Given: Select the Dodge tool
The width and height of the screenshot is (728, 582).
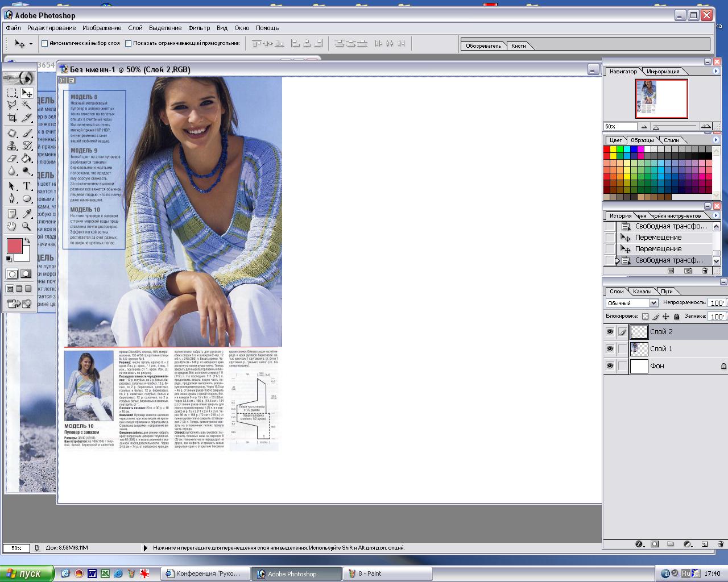Looking at the screenshot, I should (x=27, y=171).
